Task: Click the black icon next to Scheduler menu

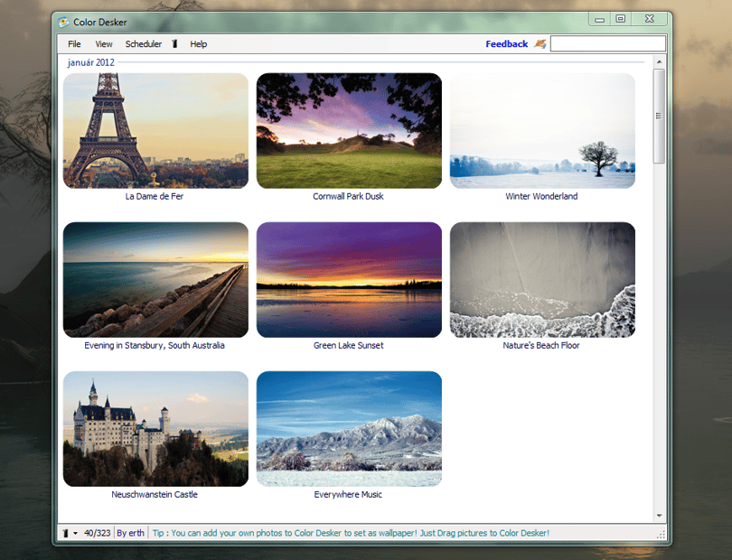Action: tap(174, 44)
